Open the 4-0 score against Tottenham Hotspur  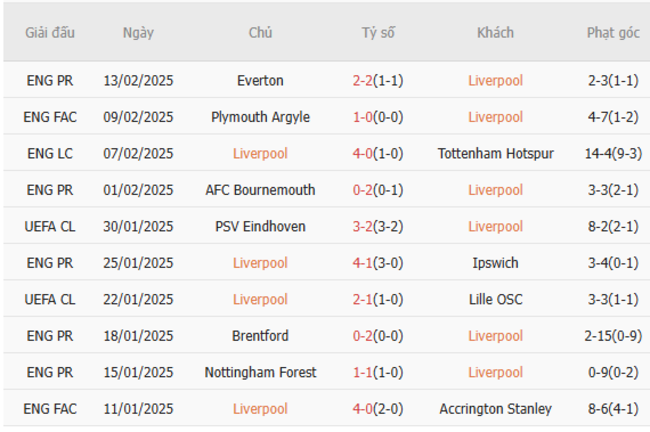(x=363, y=153)
